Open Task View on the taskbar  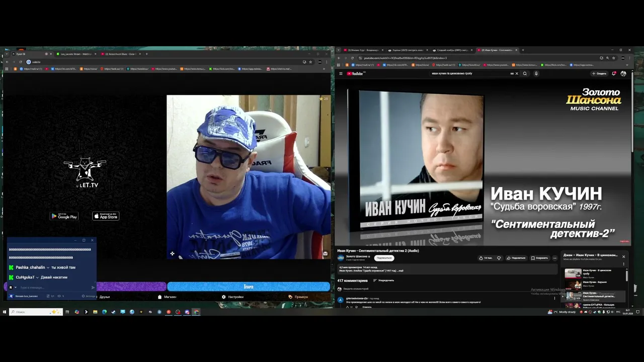click(x=67, y=312)
